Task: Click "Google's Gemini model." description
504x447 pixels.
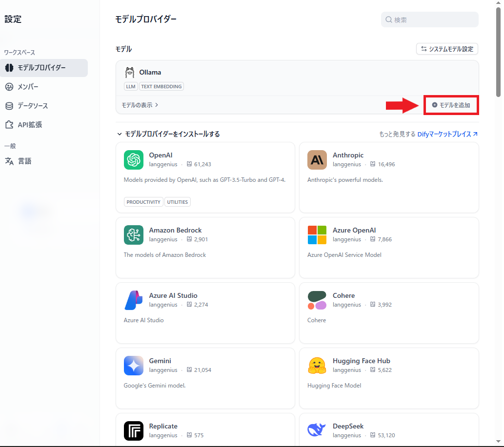Action: 155,386
